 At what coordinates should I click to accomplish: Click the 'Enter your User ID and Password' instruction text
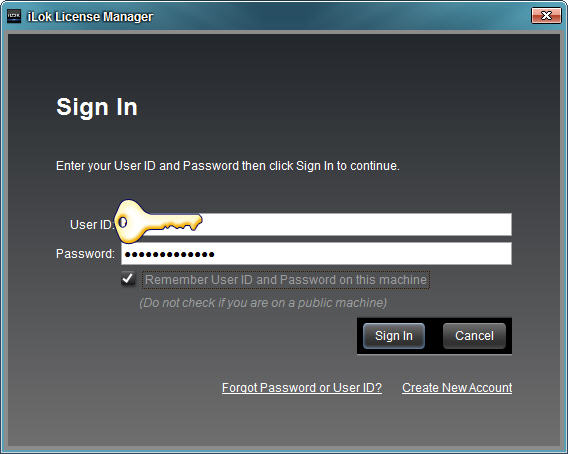pos(228,166)
